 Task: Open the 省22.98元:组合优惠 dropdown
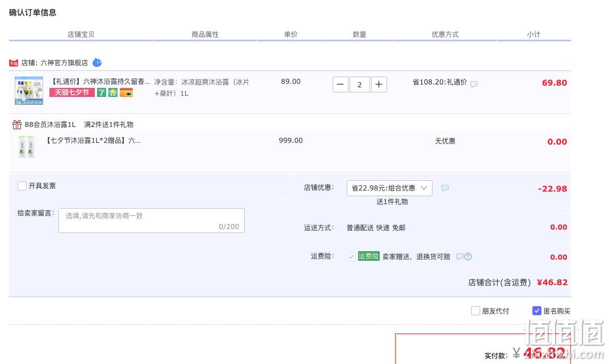389,188
